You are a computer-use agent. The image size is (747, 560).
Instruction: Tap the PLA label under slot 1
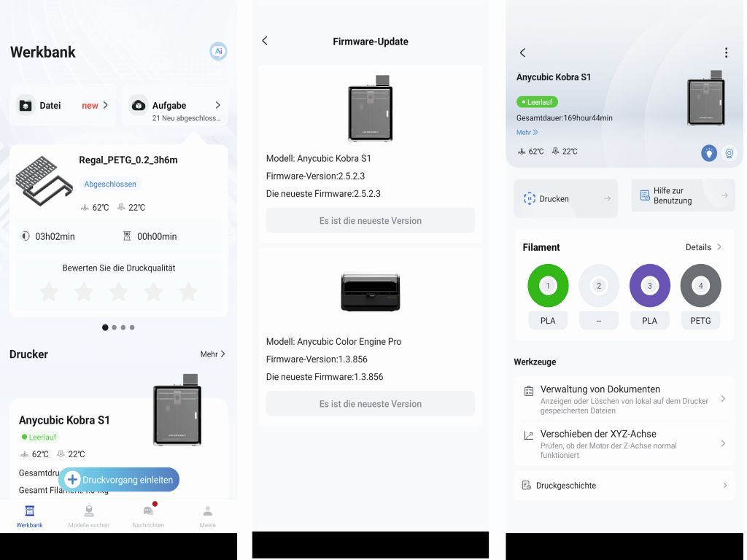pyautogui.click(x=548, y=321)
